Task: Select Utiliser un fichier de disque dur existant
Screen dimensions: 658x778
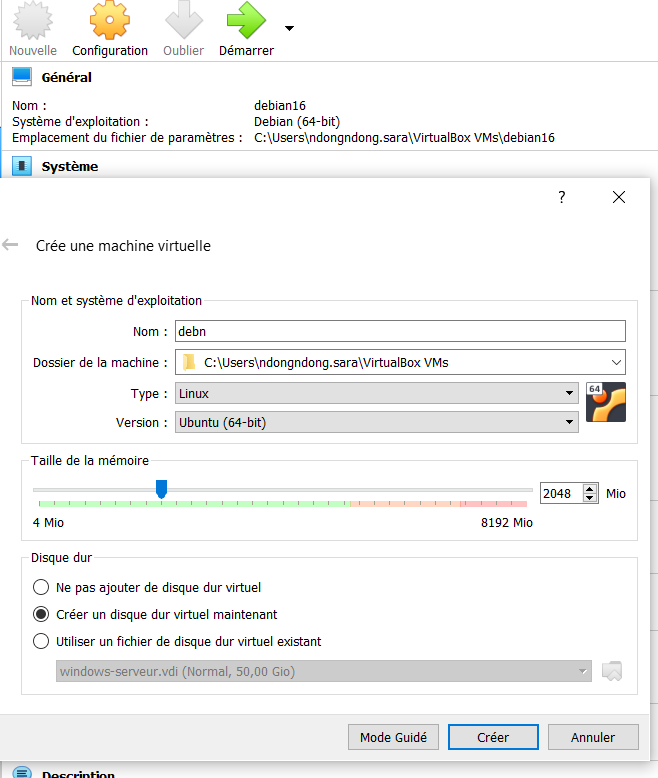Action: click(x=177, y=642)
